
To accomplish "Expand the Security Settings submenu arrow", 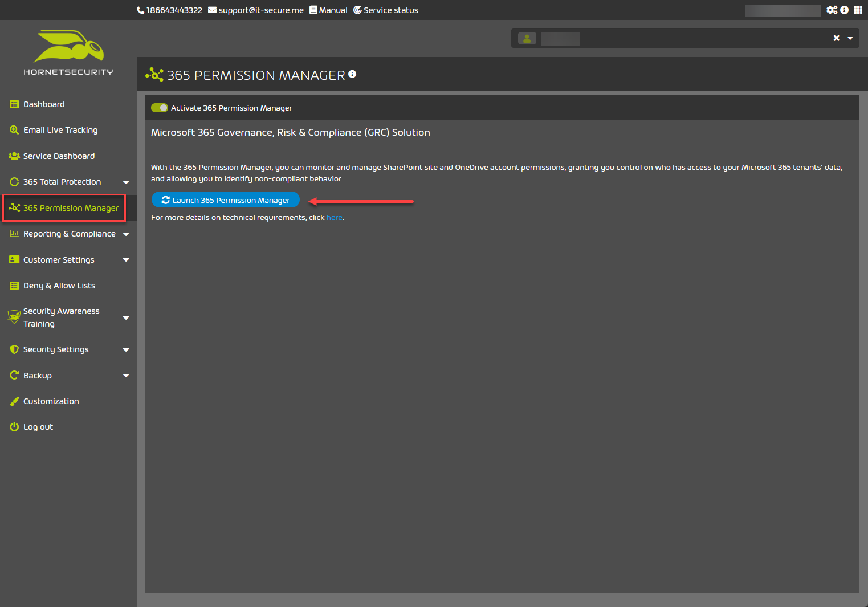I will [x=126, y=350].
